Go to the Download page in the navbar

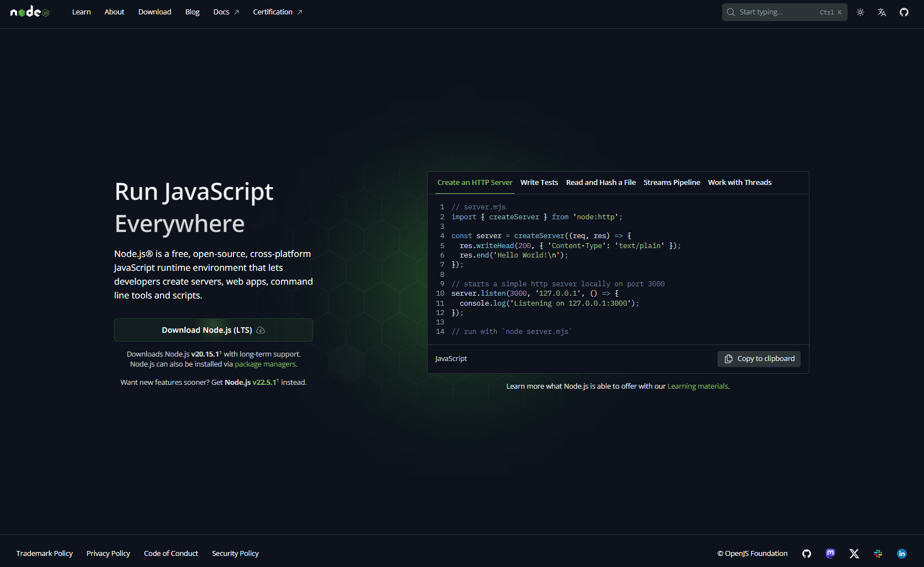[x=155, y=12]
